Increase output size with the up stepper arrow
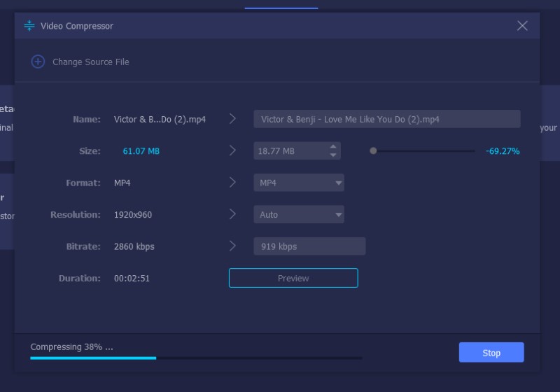This screenshot has height=392, width=560. click(x=333, y=147)
